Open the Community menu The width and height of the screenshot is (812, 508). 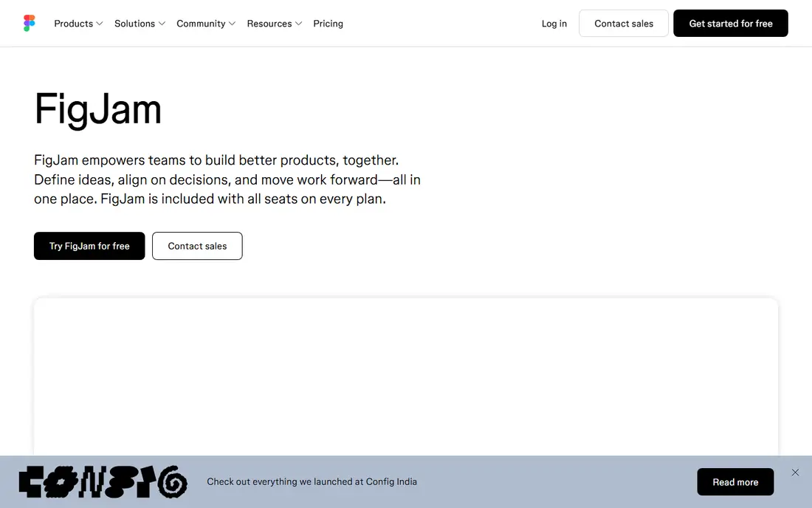click(x=206, y=24)
